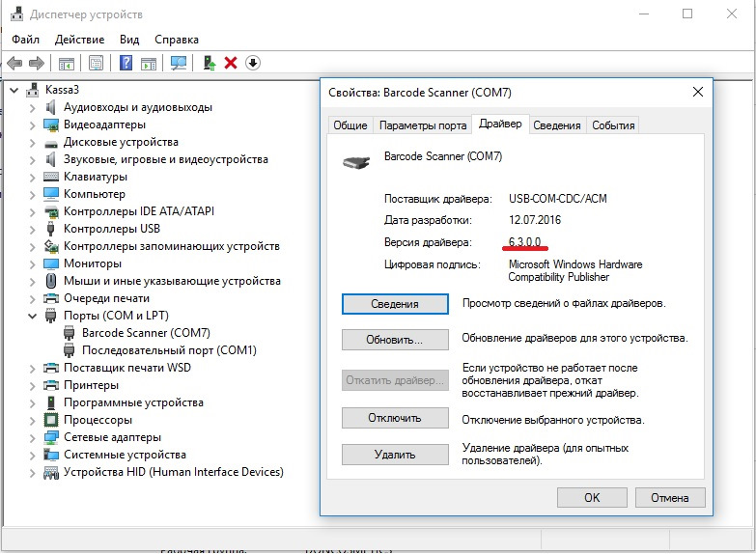Expand the Очереди печати node
The image size is (756, 554).
32,299
